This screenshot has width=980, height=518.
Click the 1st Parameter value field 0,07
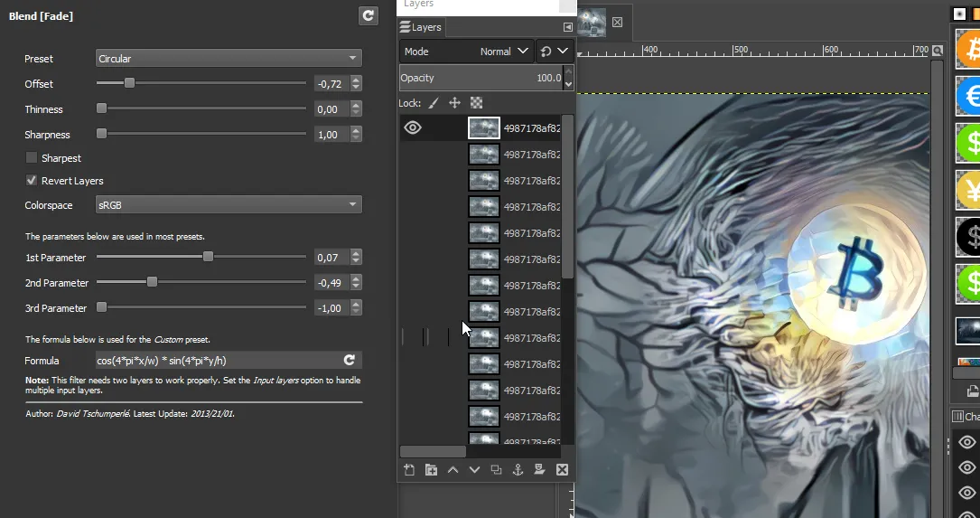coord(331,257)
